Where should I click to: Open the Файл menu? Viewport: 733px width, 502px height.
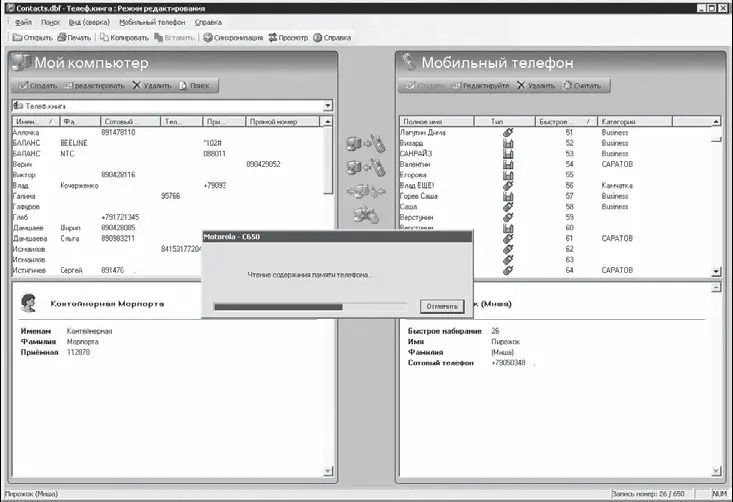coord(23,21)
